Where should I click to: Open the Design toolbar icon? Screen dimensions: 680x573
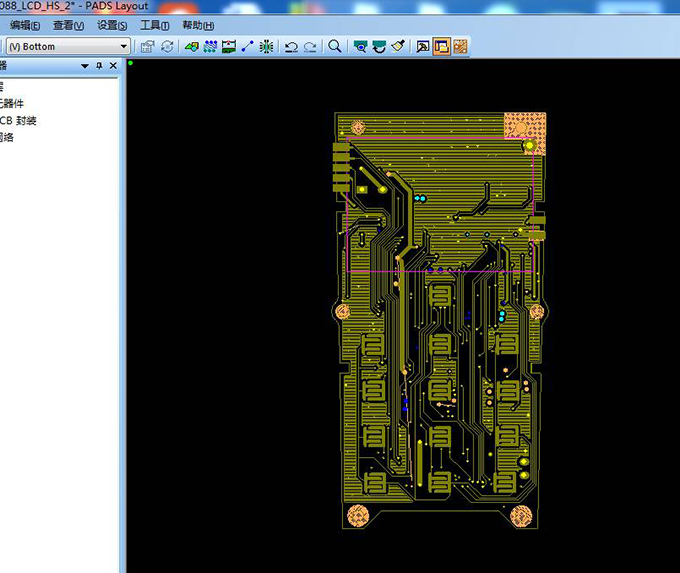(210, 46)
